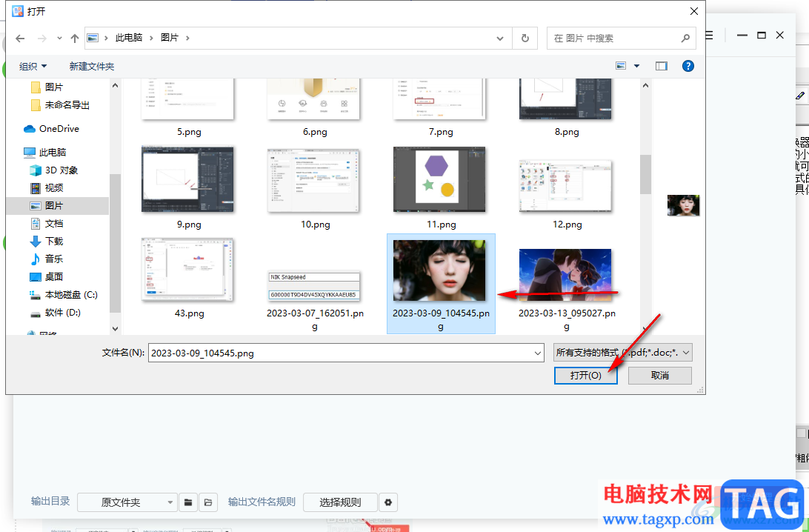Select the 9.png thumbnail
809x532 pixels.
(187, 179)
